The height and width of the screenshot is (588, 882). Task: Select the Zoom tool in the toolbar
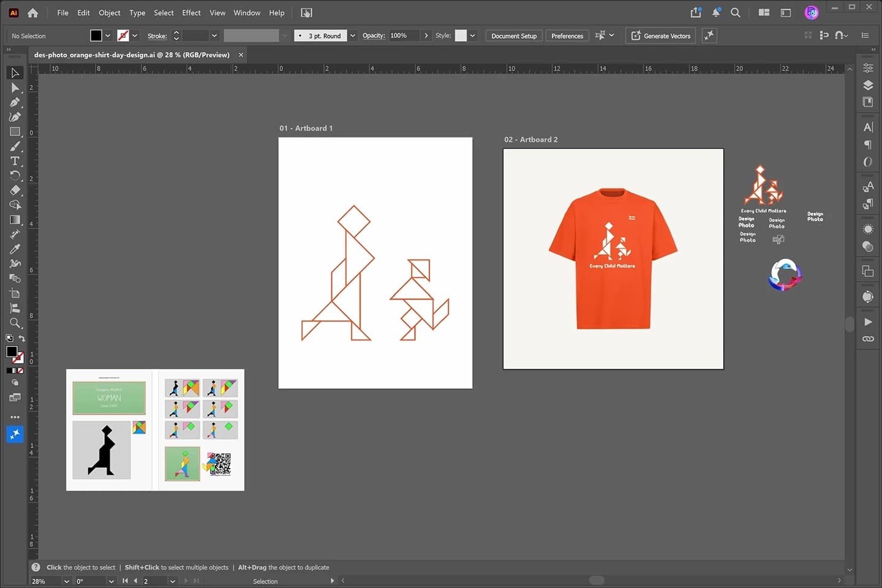pos(15,323)
